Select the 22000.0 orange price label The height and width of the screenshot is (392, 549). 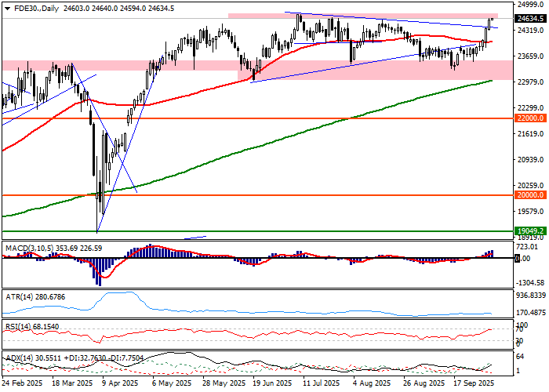point(530,118)
